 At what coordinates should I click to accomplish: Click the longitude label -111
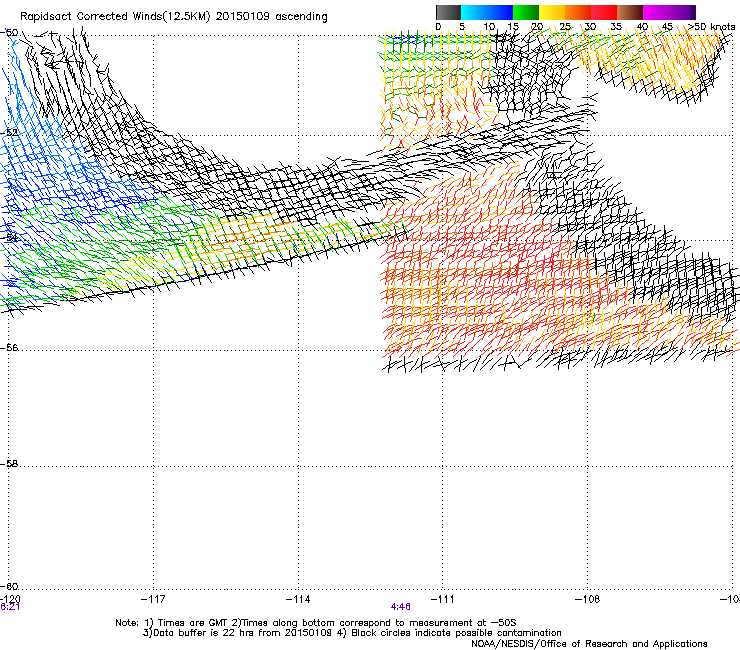coord(443,599)
